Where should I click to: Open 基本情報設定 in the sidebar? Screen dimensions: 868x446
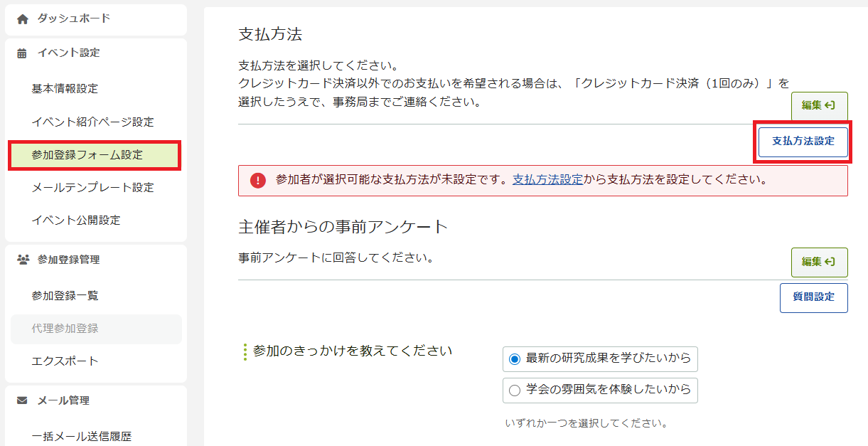pyautogui.click(x=65, y=89)
